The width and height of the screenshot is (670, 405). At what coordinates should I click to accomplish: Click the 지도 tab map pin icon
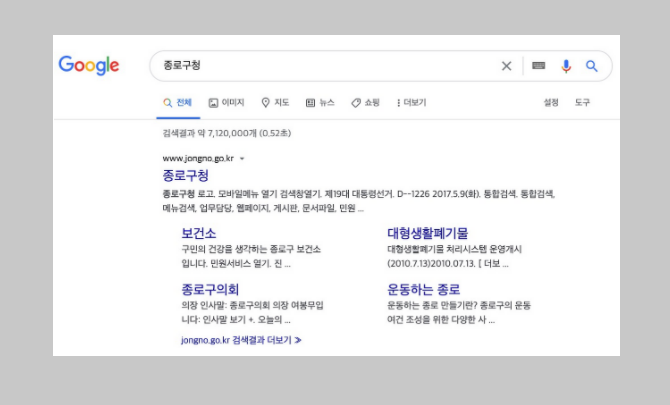coord(265,103)
